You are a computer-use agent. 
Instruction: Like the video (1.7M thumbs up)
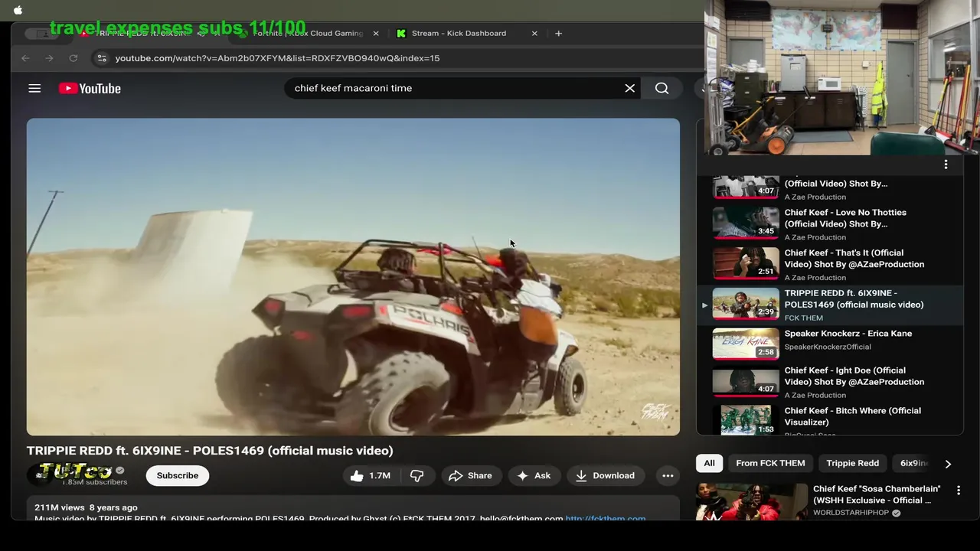(x=371, y=476)
